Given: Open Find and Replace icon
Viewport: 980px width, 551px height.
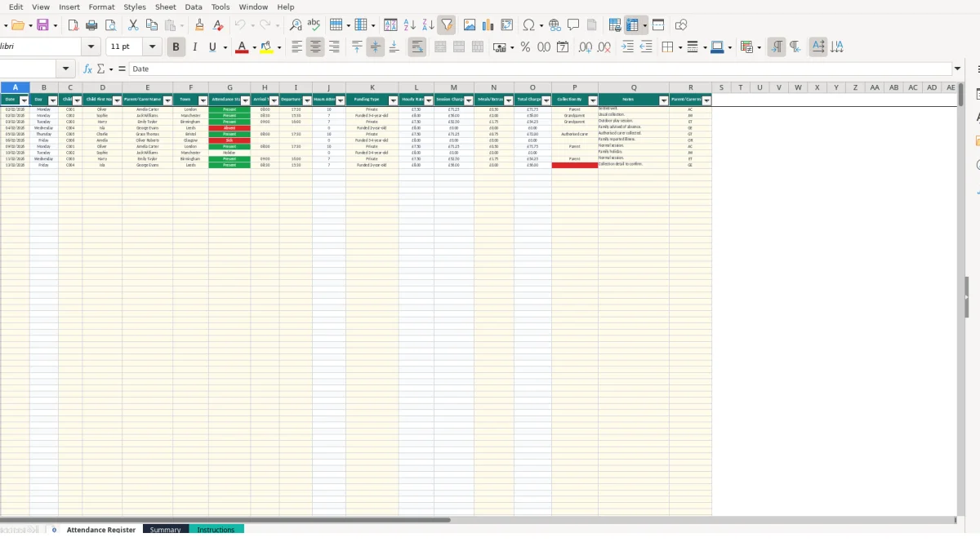Looking at the screenshot, I should (x=296, y=25).
